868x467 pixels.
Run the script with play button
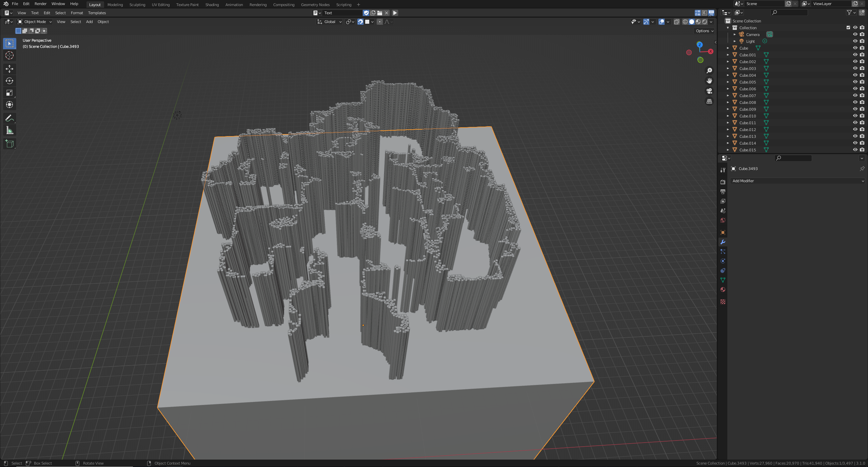tap(395, 13)
